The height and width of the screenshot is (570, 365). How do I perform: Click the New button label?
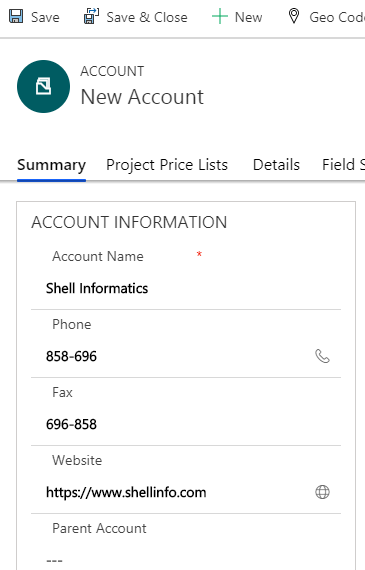click(248, 17)
